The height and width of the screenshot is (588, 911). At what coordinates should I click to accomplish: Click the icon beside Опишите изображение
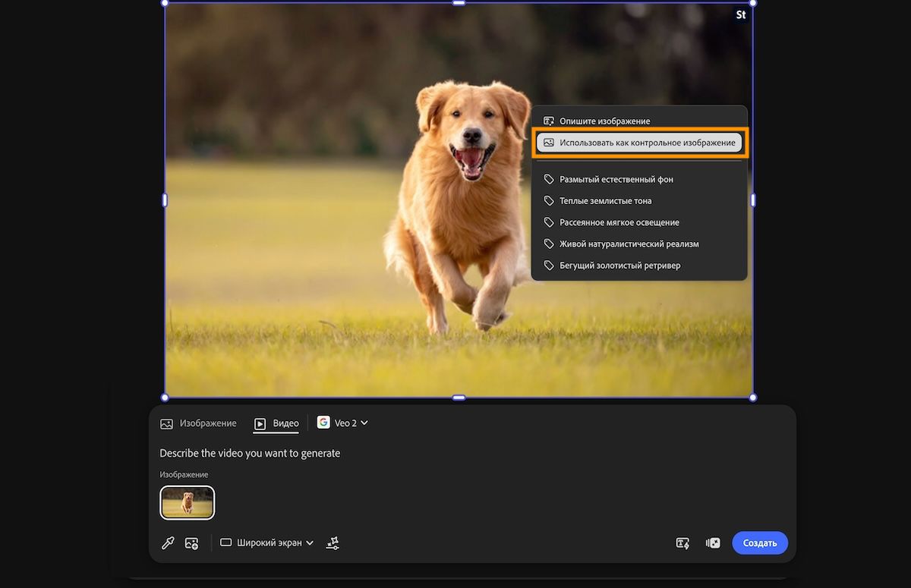(x=549, y=121)
